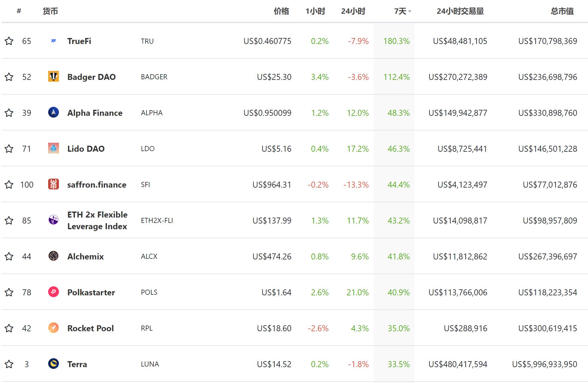Click the Alchemix dark circular logo
Viewport: 588px width, 383px height.
point(54,256)
